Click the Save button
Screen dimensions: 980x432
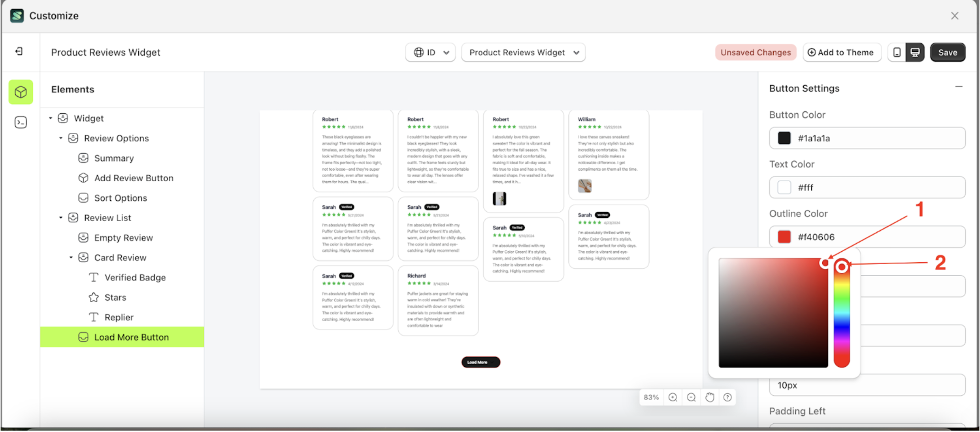click(948, 52)
